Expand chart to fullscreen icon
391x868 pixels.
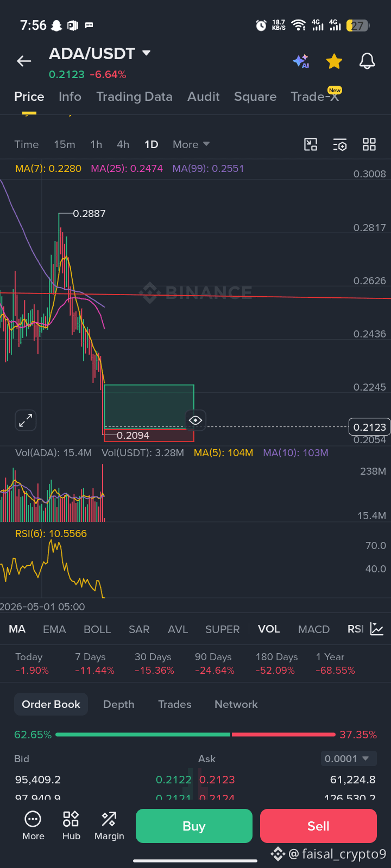click(x=26, y=420)
